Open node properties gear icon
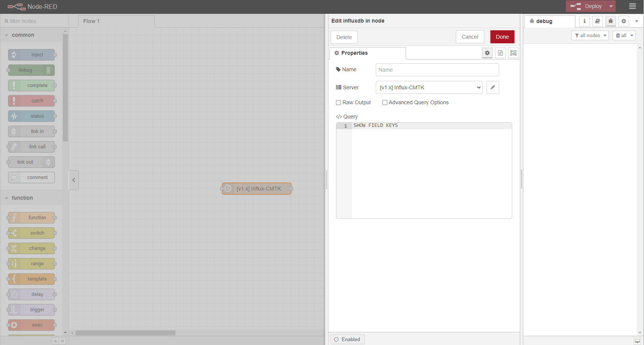 (487, 53)
